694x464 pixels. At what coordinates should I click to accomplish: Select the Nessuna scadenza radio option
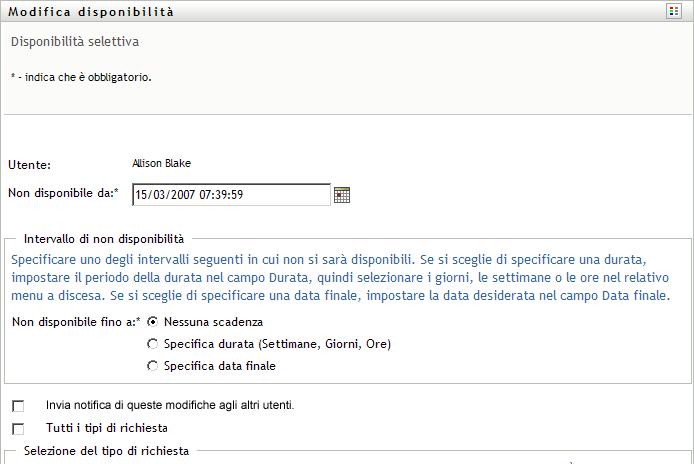point(152,322)
